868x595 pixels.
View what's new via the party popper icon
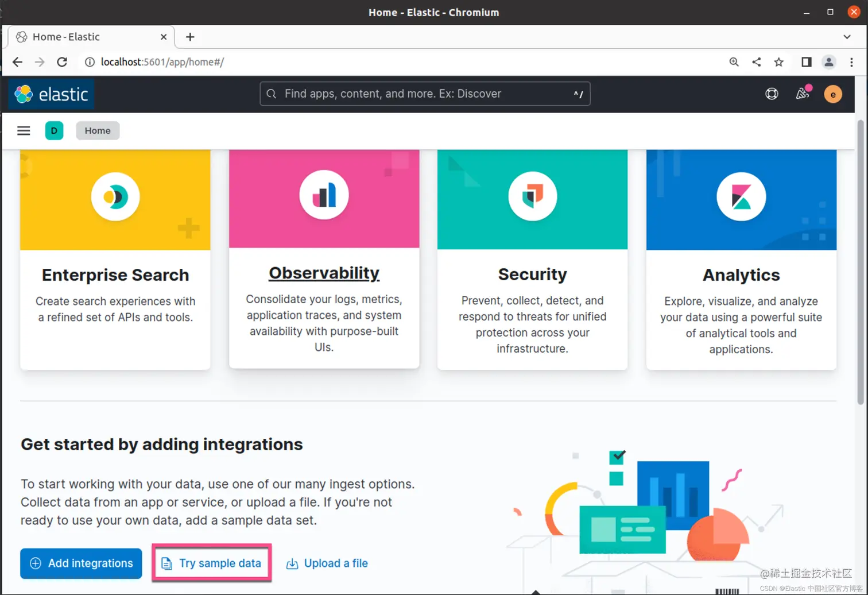click(x=802, y=94)
